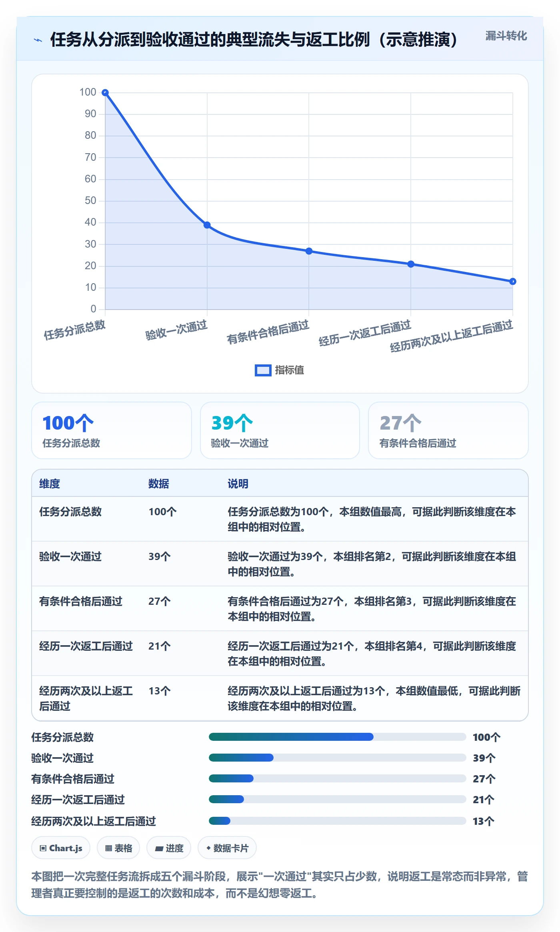The image size is (560, 932).
Task: Select the 任务分派总数 cell in the table
Action: [70, 512]
